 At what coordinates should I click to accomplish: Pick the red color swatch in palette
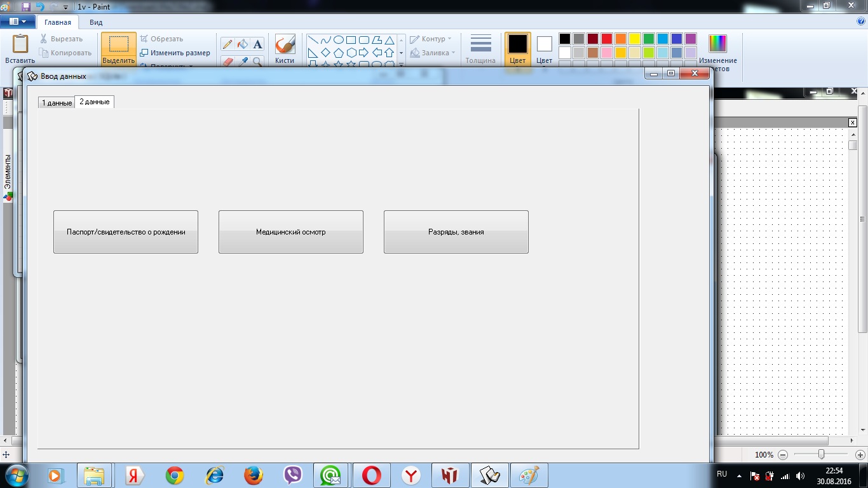pos(607,39)
